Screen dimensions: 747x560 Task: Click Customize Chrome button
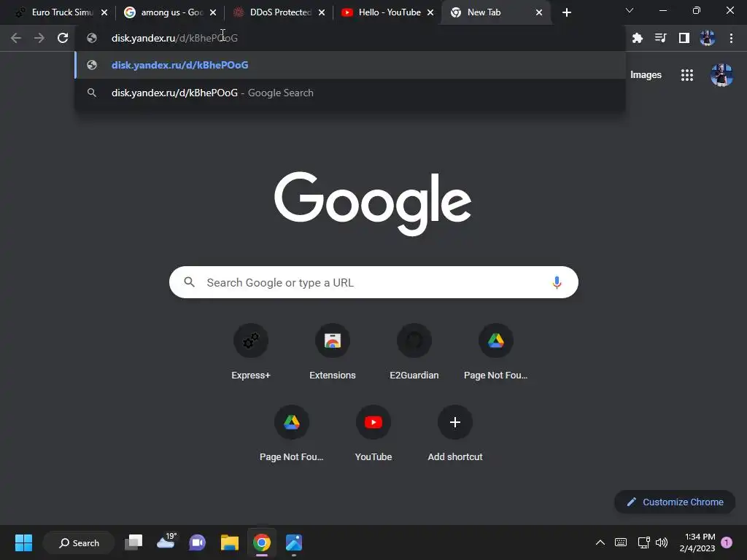675,502
